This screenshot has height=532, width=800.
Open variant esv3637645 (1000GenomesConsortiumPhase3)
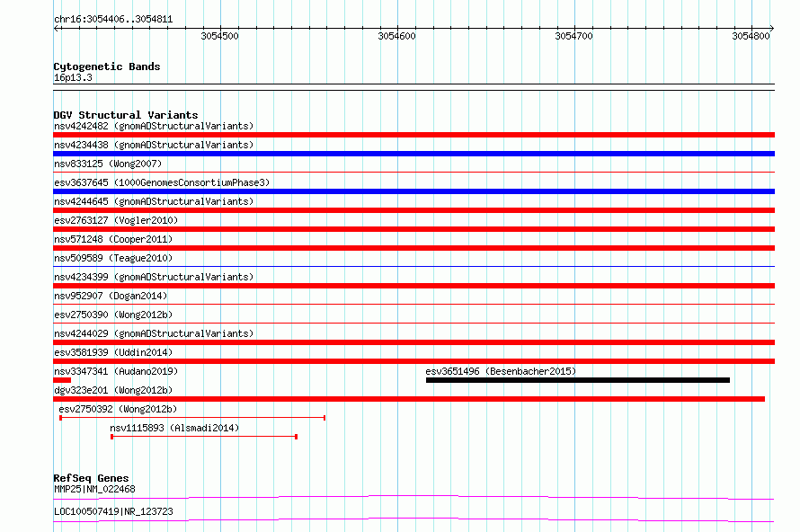click(162, 182)
